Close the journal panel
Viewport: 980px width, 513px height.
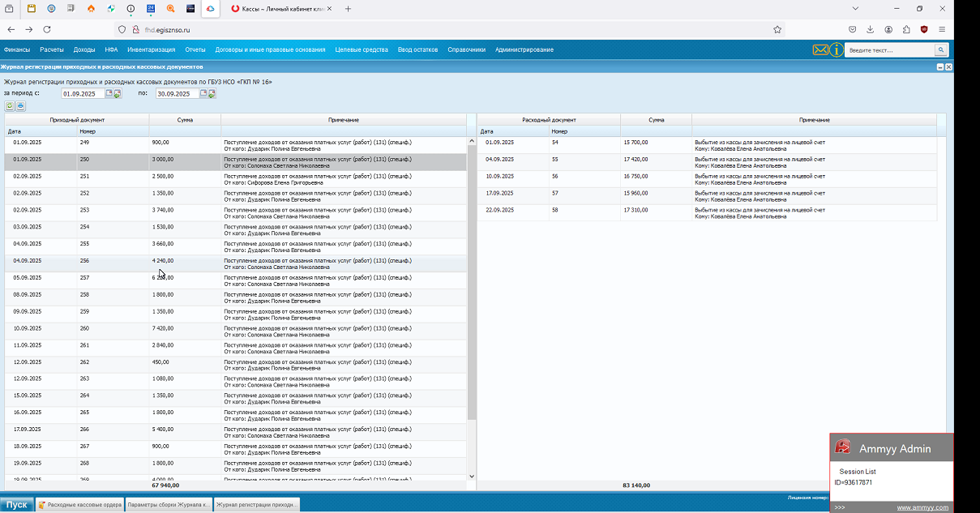click(948, 67)
